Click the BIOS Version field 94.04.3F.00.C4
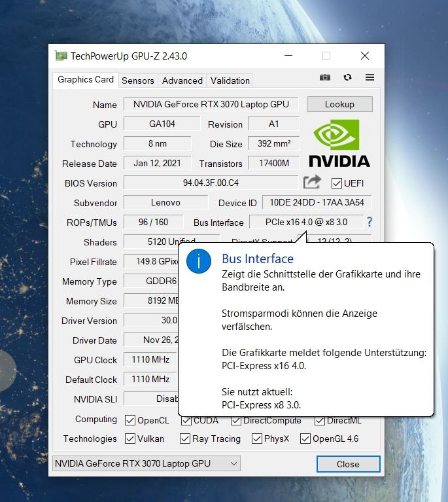This screenshot has height=502, width=448. (211, 183)
